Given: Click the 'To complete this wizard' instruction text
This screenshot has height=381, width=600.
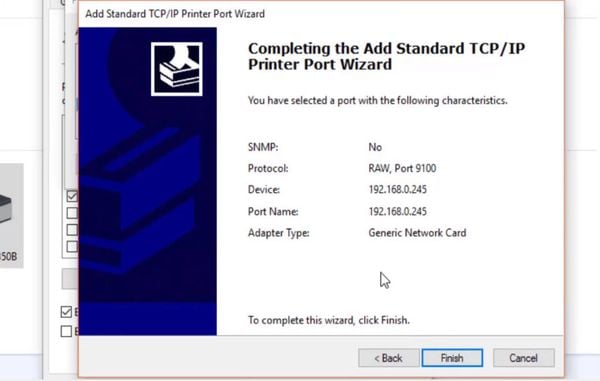Looking at the screenshot, I should point(329,320).
